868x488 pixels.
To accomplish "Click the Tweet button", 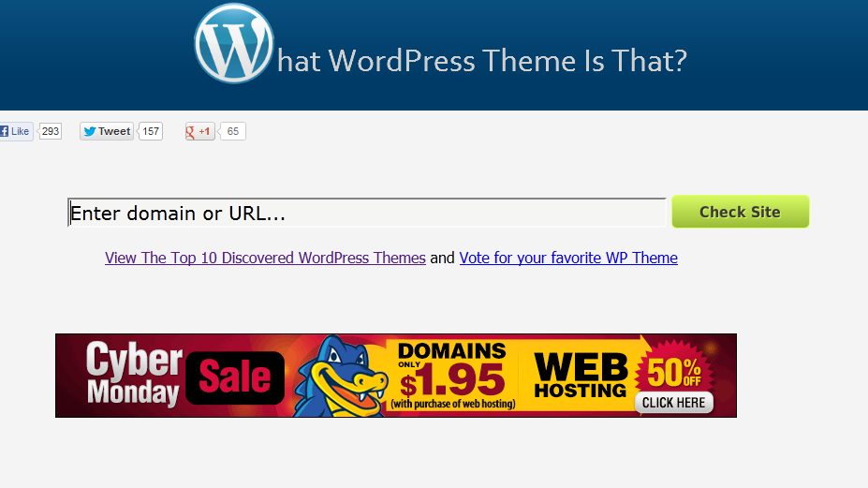I will (107, 131).
